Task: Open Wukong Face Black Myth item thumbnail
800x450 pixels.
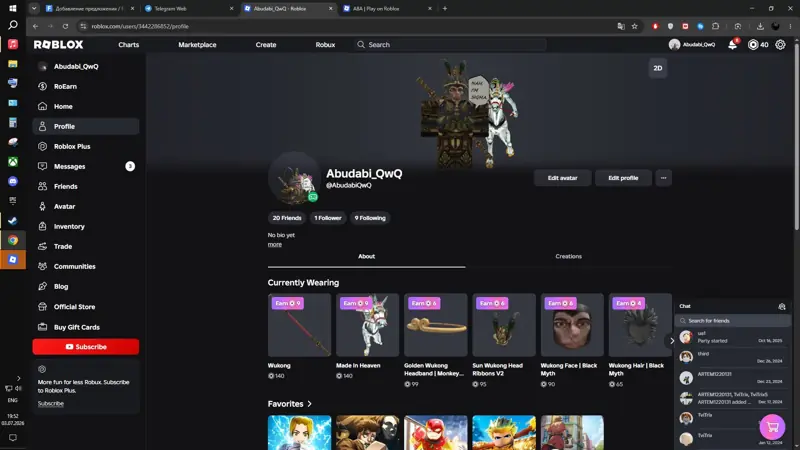Action: [x=572, y=325]
